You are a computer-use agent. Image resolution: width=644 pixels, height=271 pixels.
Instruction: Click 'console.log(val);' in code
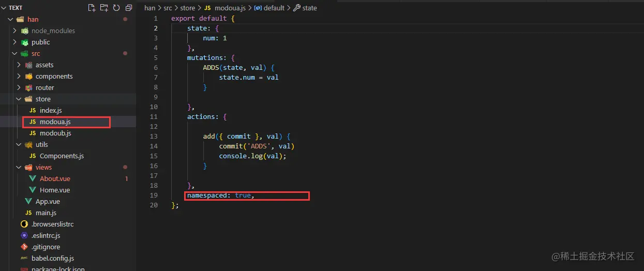coord(252,156)
